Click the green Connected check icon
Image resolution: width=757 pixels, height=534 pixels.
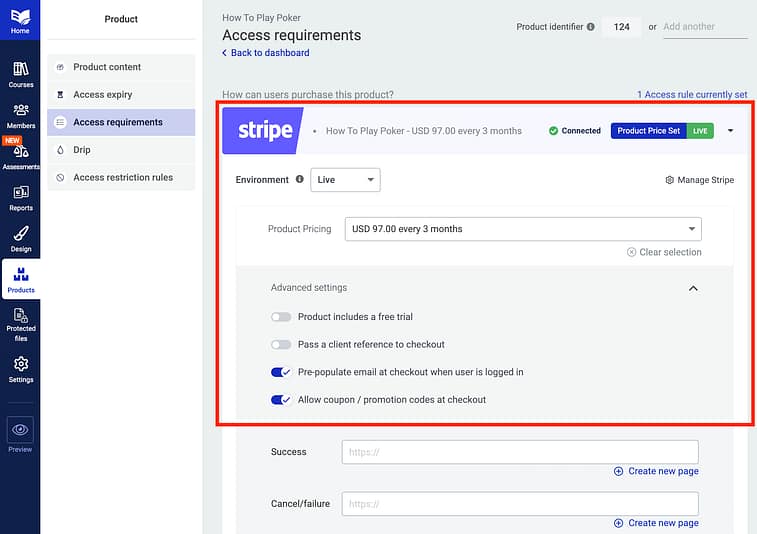(x=553, y=131)
